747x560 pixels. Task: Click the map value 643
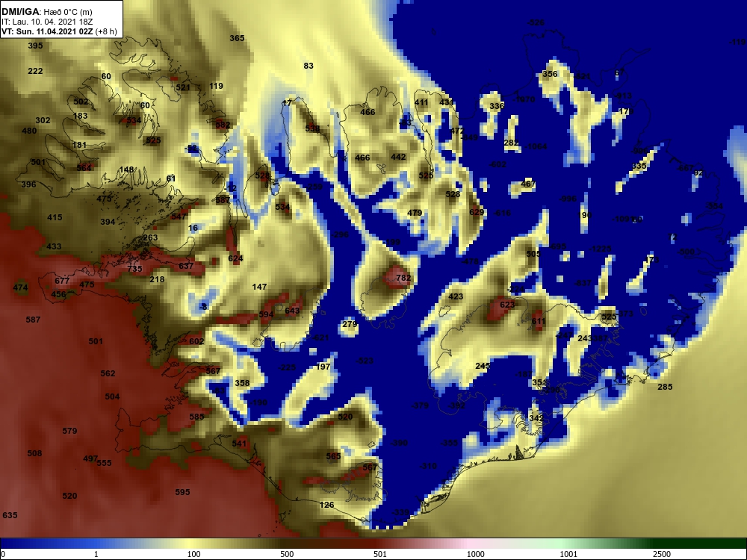292,311
